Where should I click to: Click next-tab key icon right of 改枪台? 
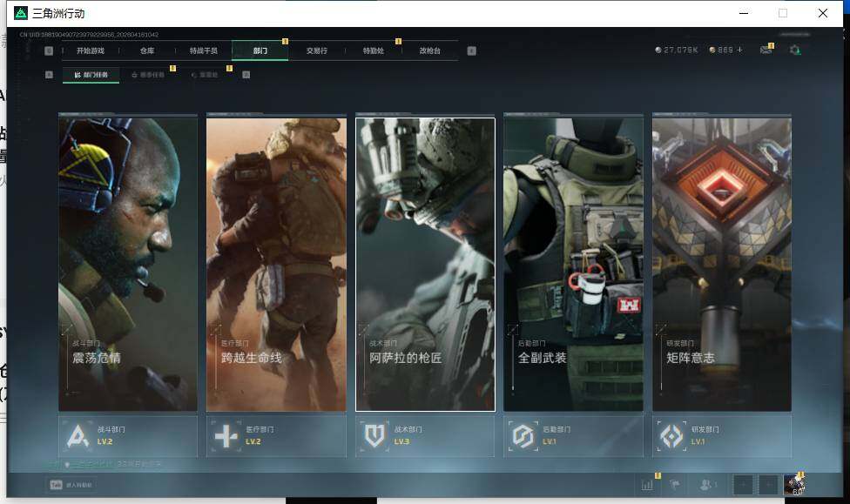click(x=472, y=51)
